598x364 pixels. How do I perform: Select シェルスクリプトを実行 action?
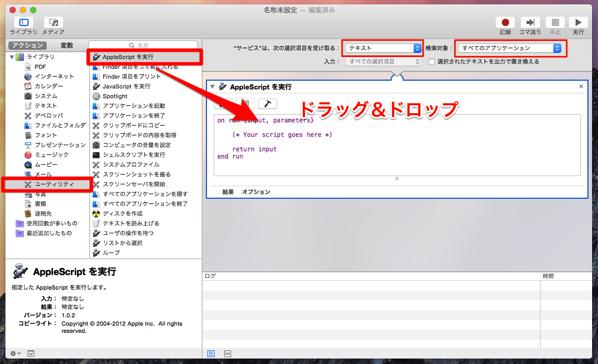point(133,155)
